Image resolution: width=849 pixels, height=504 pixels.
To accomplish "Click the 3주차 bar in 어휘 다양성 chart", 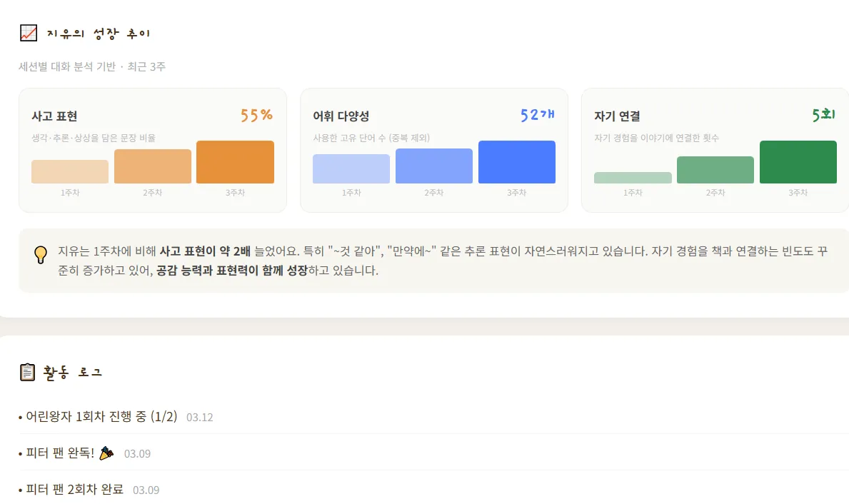I will [516, 162].
